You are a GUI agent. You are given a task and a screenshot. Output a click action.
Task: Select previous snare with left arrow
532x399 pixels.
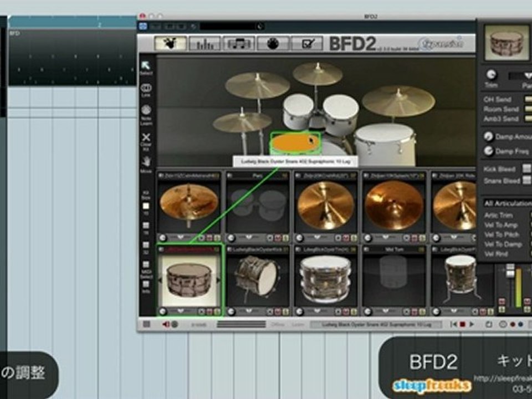[161, 280]
